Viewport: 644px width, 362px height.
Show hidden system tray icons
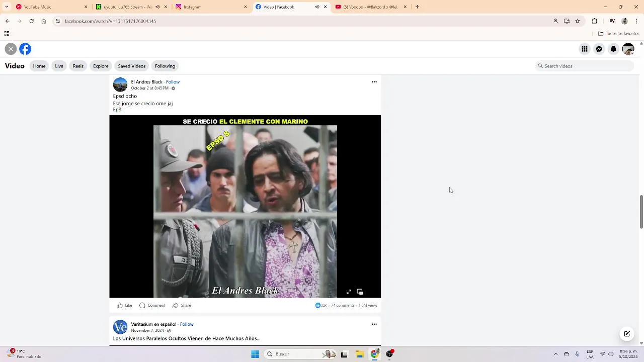pos(555,354)
